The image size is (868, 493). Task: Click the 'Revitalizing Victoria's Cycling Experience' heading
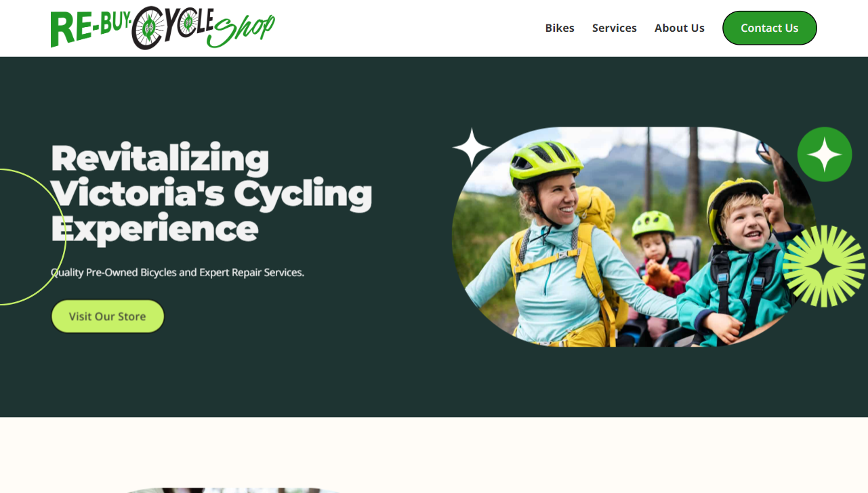click(x=211, y=193)
